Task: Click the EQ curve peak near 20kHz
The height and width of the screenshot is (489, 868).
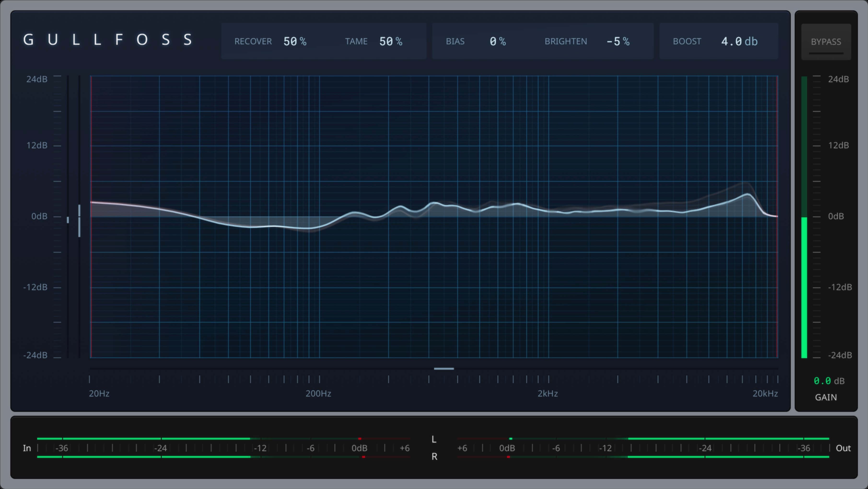Action: [748, 194]
